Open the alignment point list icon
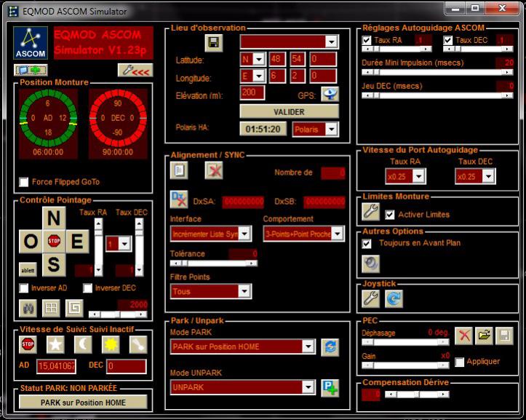The height and width of the screenshot is (420, 526). pyautogui.click(x=179, y=170)
